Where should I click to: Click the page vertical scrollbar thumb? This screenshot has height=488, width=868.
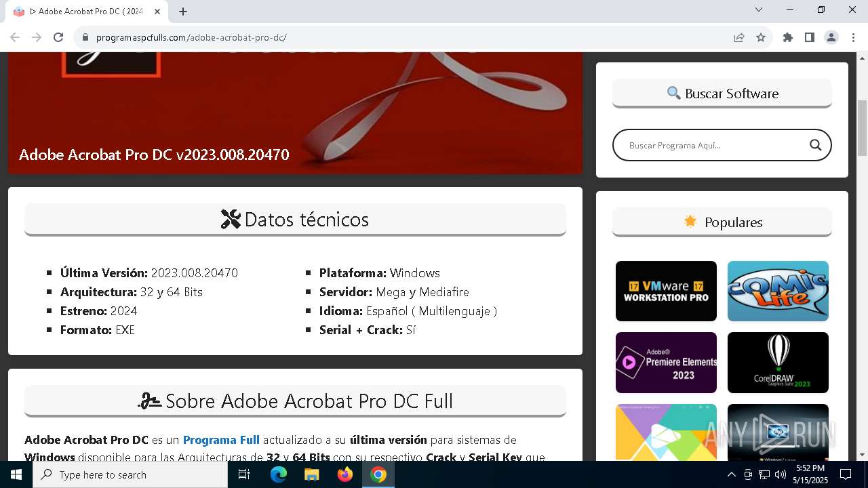pyautogui.click(x=862, y=127)
